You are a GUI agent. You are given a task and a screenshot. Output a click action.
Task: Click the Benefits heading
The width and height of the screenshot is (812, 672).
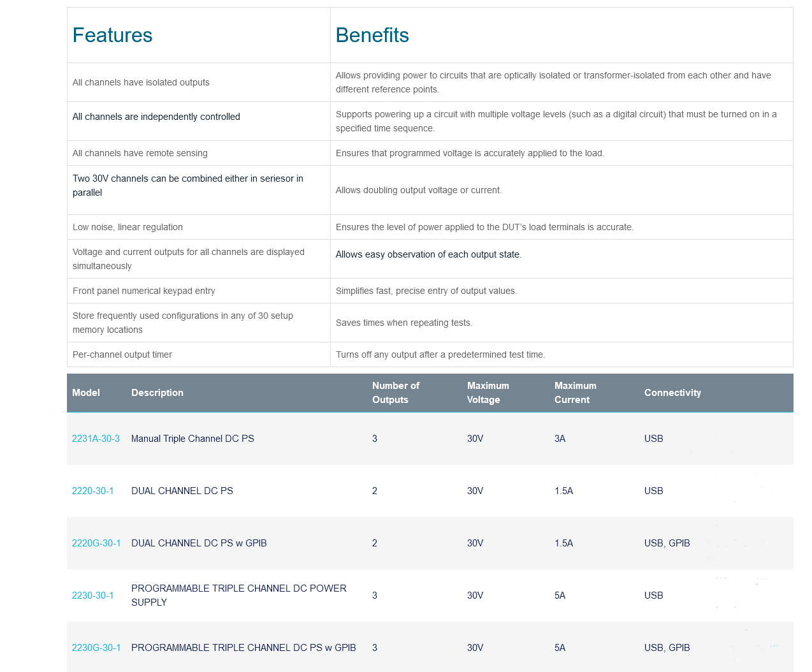coord(372,35)
